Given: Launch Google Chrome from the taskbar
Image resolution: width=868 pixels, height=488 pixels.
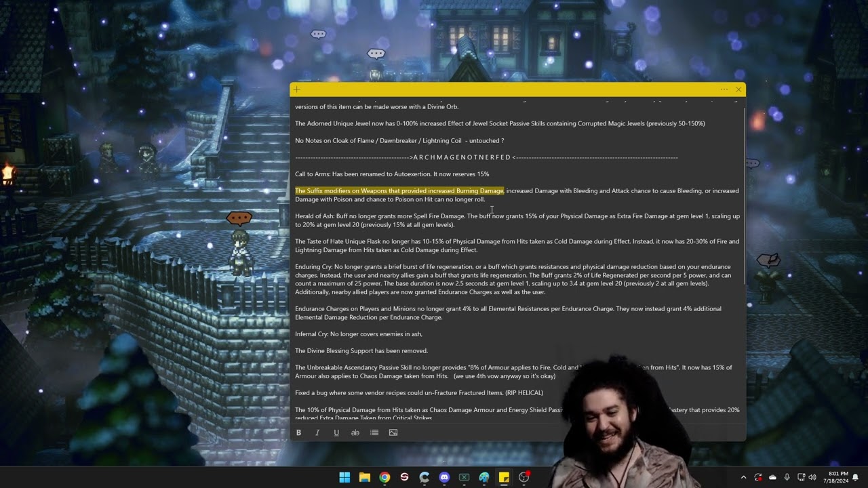Looking at the screenshot, I should click(384, 477).
